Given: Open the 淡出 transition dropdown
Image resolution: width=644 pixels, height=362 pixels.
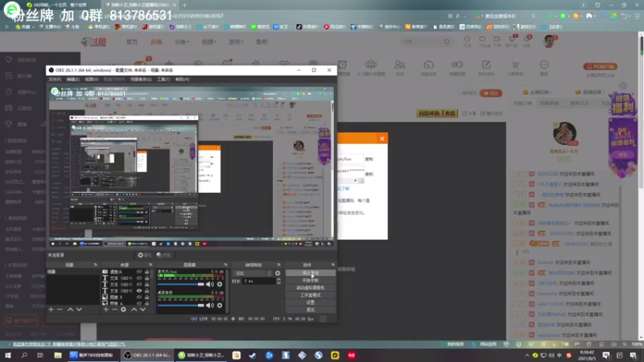Looking at the screenshot, I should [253, 273].
